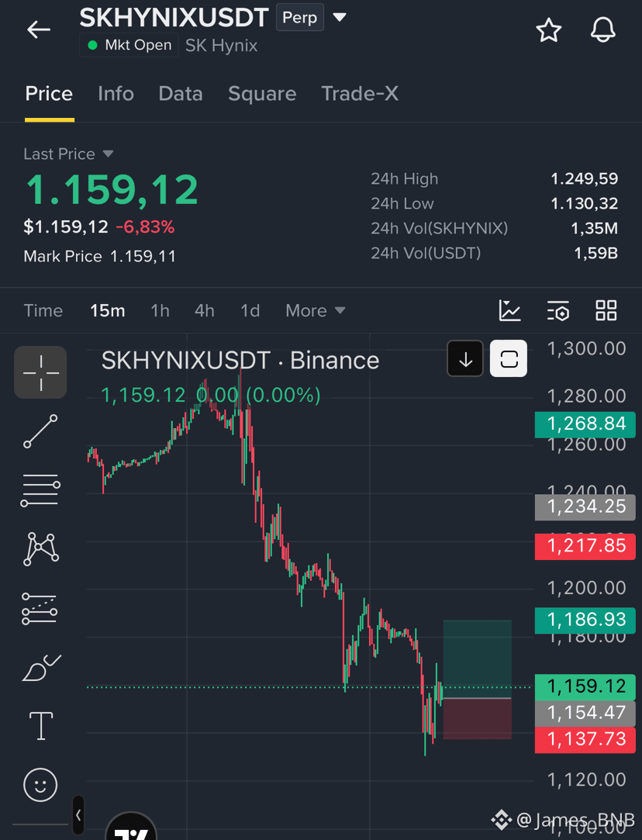The height and width of the screenshot is (840, 642).
Task: Click the 24h High value 1.249,59
Action: click(x=584, y=179)
